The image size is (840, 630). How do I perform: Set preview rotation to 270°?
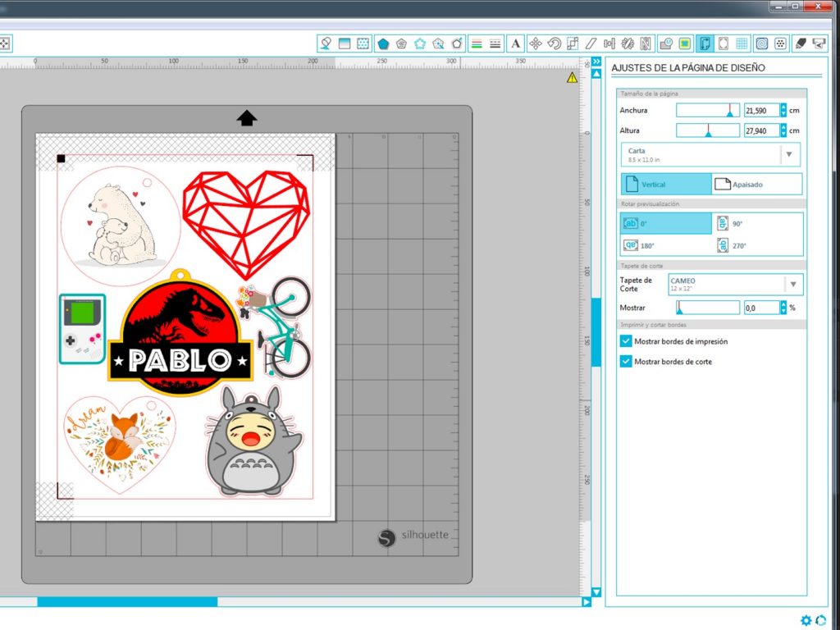pyautogui.click(x=758, y=245)
